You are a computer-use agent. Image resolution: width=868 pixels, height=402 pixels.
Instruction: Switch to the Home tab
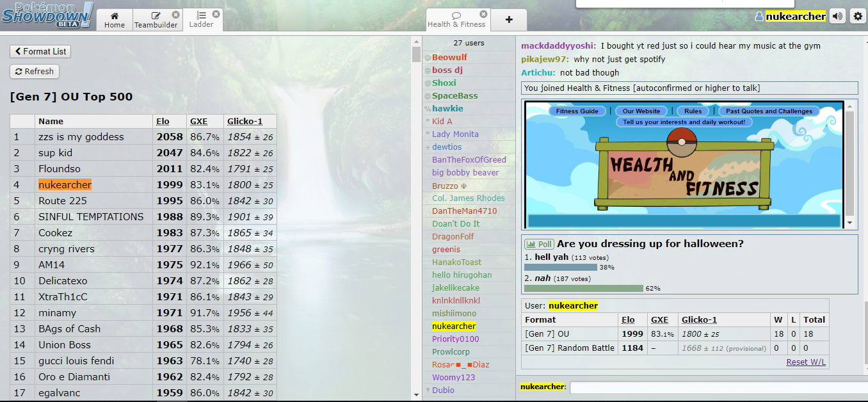115,20
